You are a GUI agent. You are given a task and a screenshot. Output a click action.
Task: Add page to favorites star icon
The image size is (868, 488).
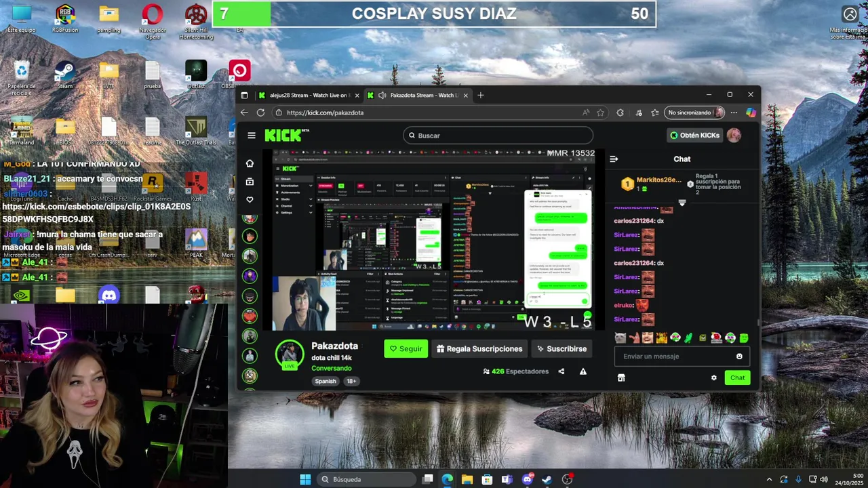click(600, 113)
